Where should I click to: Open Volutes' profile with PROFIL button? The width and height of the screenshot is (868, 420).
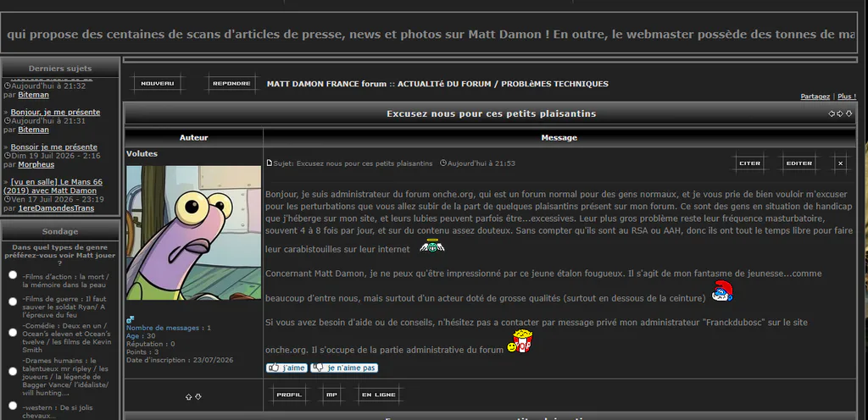pyautogui.click(x=289, y=395)
